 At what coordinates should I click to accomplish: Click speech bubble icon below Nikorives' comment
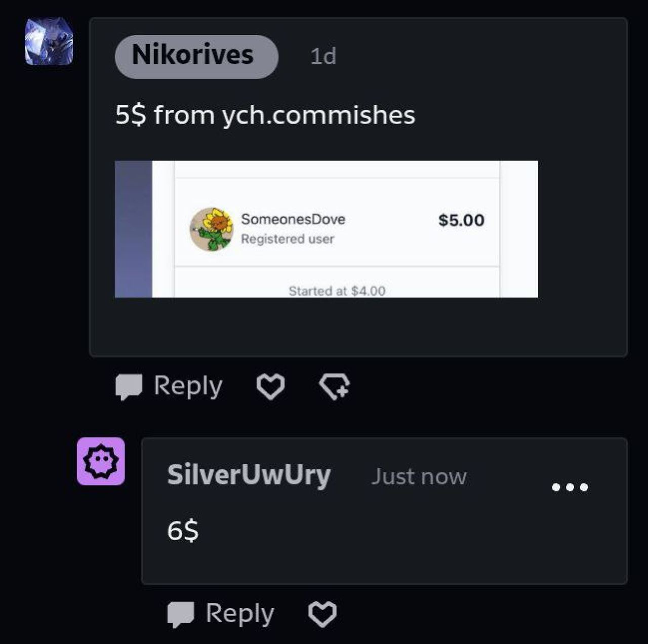[x=129, y=387]
